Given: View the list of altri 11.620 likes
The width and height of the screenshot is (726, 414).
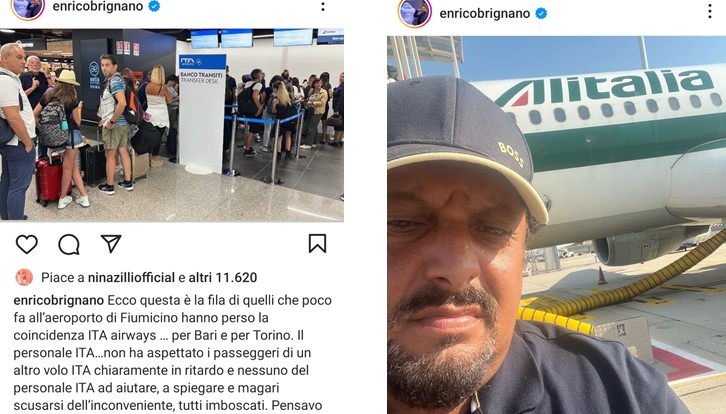Looking at the screenshot, I should pos(223,277).
